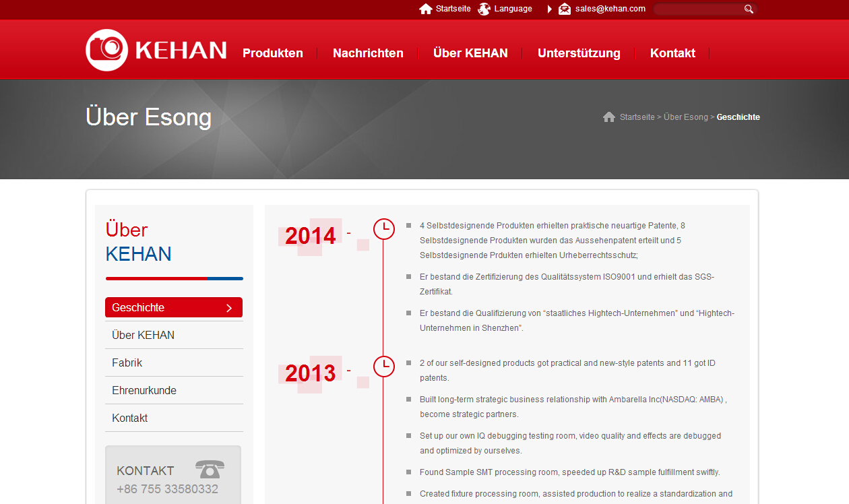
Task: Click the Sample SMT processing room paragraph
Action: coord(569,472)
